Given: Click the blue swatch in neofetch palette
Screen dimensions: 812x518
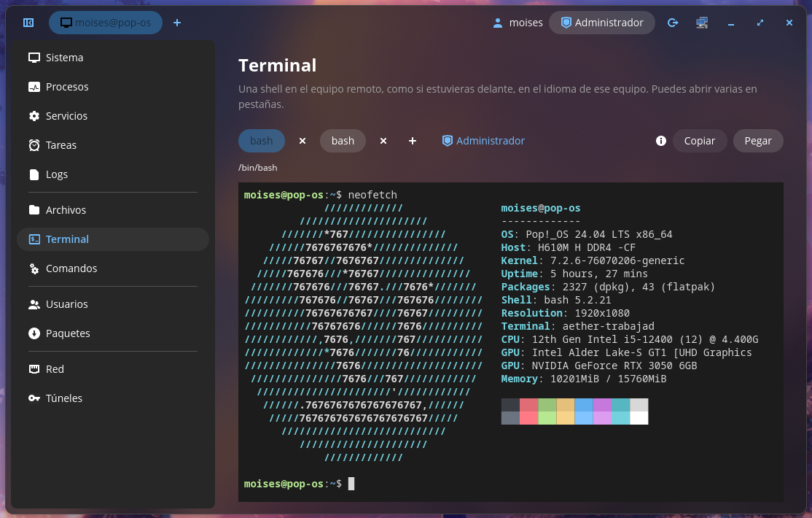Looking at the screenshot, I should point(584,411).
